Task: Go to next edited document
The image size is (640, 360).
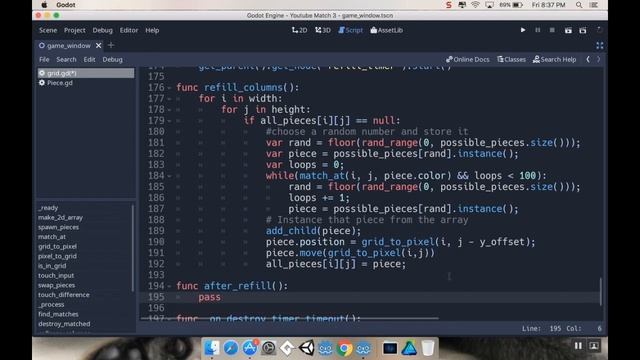Action: (x=598, y=60)
